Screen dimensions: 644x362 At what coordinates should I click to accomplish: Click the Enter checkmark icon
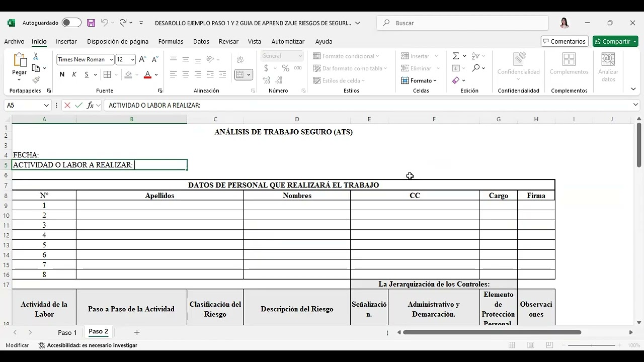point(78,105)
